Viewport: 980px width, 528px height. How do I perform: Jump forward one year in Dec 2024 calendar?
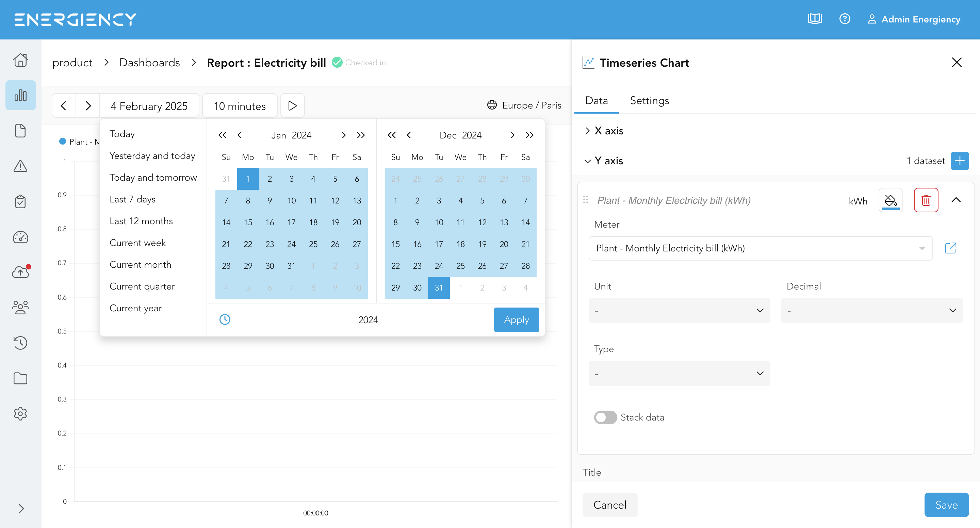click(529, 135)
